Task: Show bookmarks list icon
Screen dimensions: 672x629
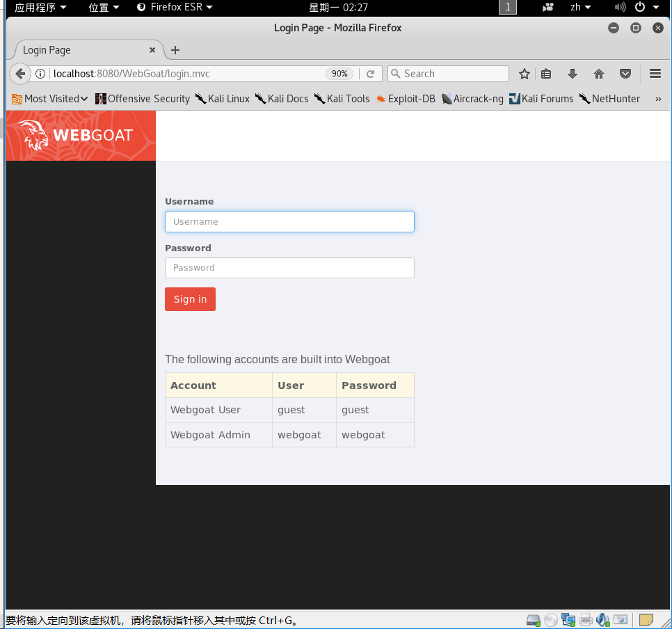Action: click(x=546, y=74)
